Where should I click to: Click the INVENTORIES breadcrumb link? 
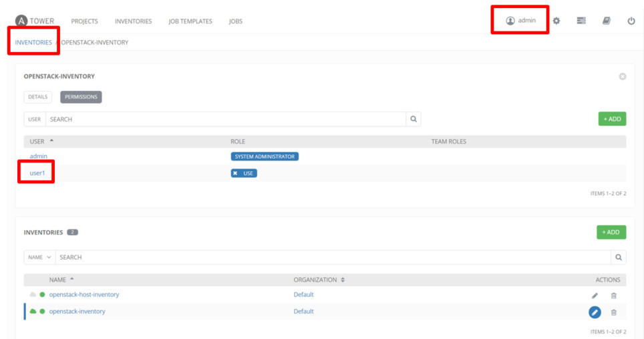coord(33,42)
